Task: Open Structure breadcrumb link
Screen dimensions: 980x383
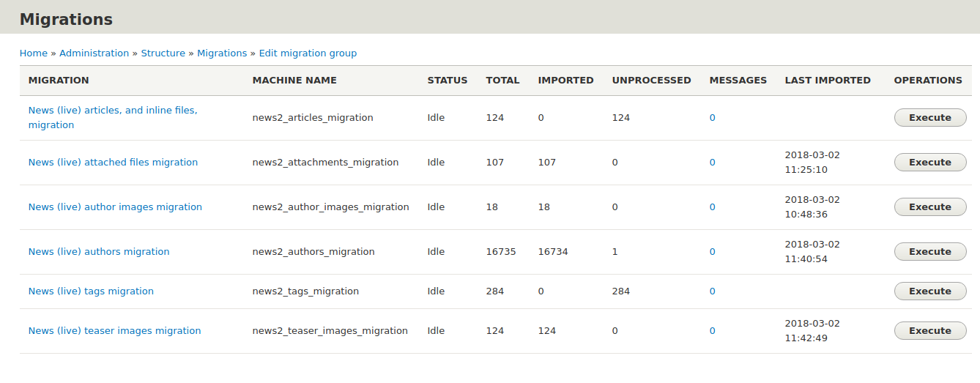Action: 163,53
